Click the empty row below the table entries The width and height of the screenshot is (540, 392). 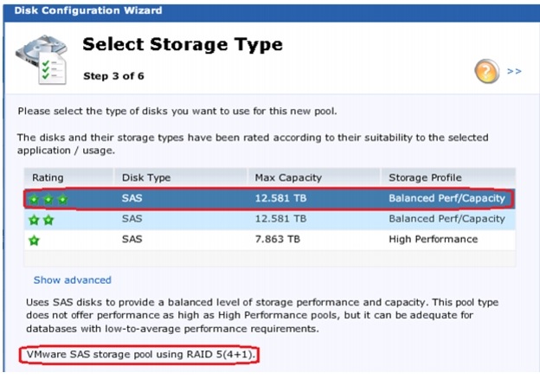(270, 258)
